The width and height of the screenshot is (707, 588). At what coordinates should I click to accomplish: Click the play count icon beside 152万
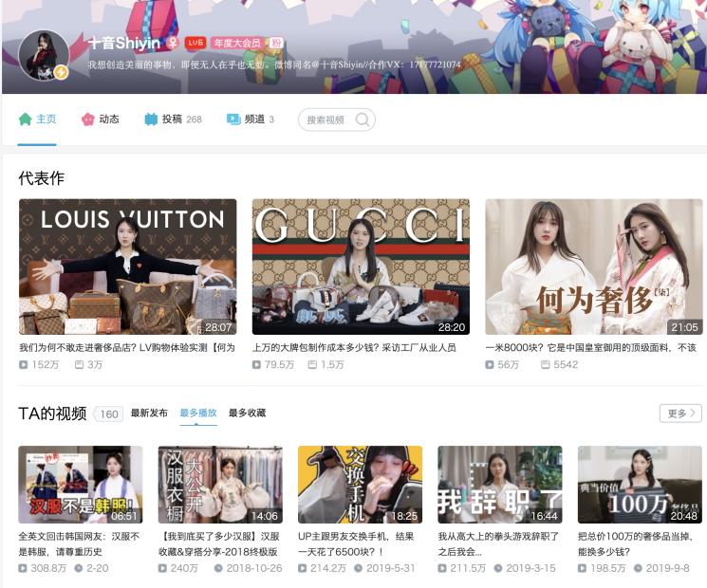pos(24,364)
